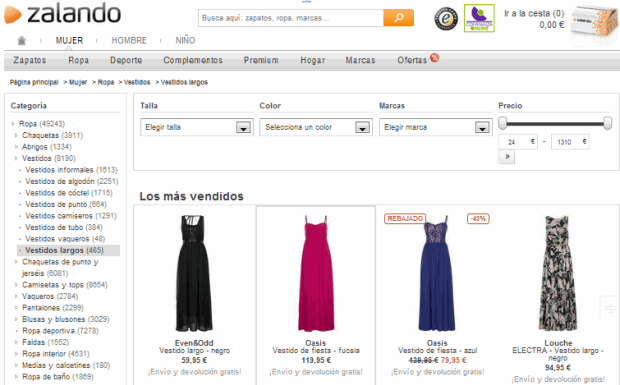Screen dimensions: 620x385
Task: Open 'Ropa interior (4631)' category
Action: click(56, 353)
